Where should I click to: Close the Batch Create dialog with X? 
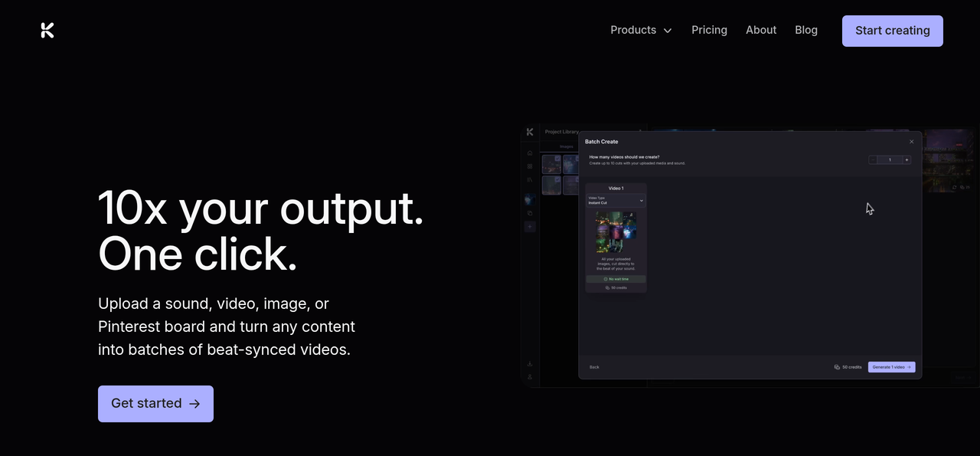(x=911, y=142)
